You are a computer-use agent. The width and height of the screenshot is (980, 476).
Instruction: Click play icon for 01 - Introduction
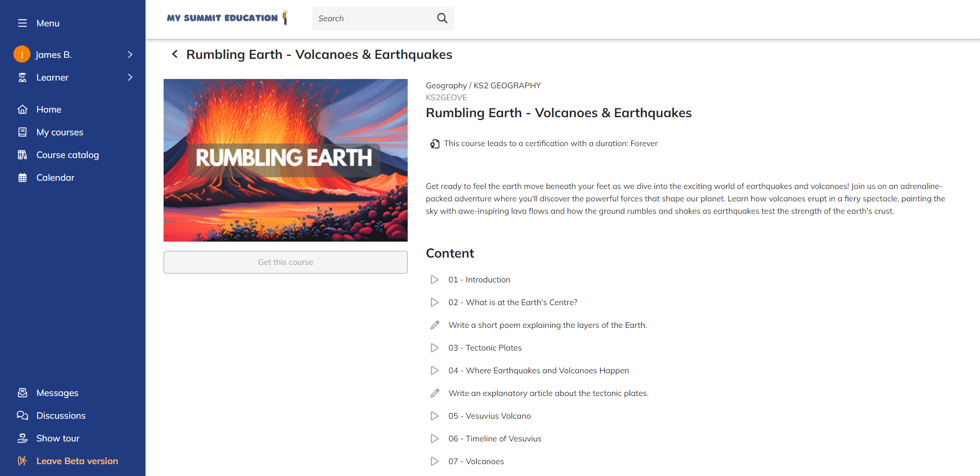435,279
